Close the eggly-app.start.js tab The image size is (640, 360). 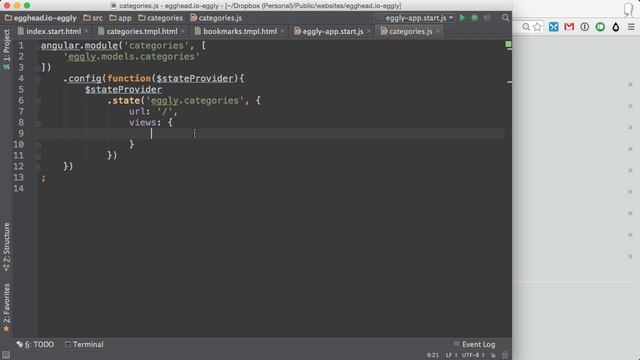369,31
